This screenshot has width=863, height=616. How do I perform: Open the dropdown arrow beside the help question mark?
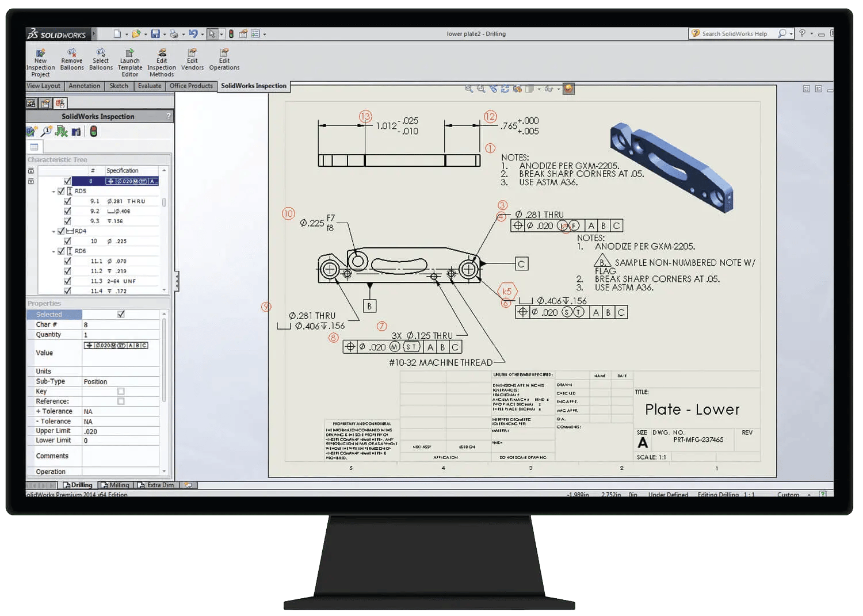(x=812, y=34)
